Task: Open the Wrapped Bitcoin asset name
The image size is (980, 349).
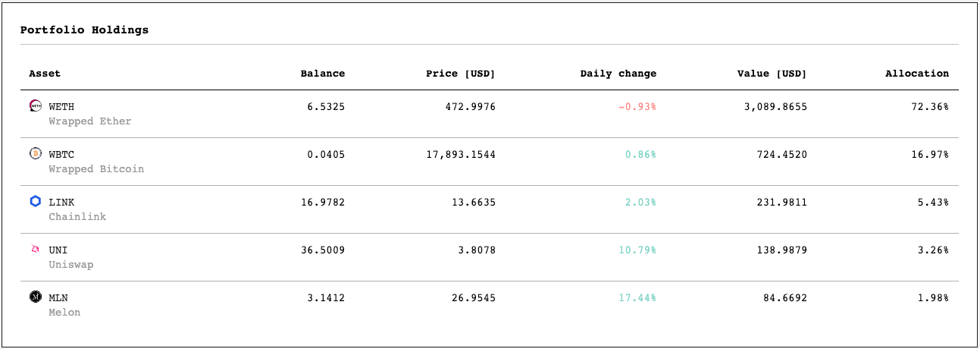Action: point(96,169)
